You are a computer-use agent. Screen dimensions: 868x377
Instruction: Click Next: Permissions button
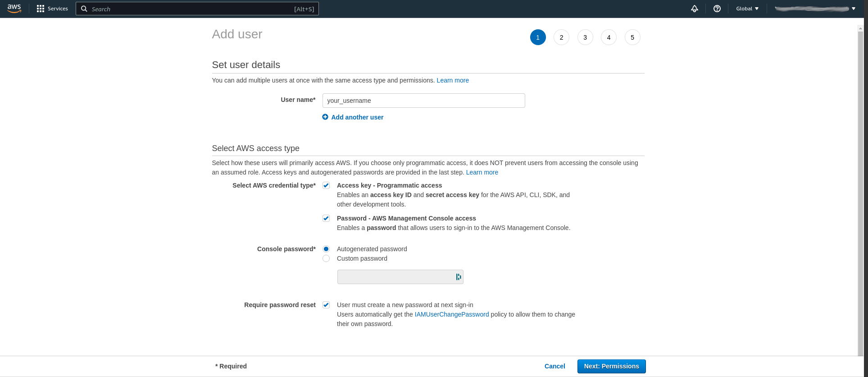pos(611,366)
